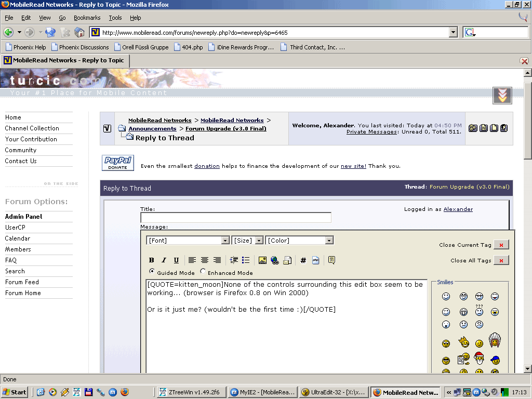The height and width of the screenshot is (399, 532).
Task: Apply bold formatting in the editor
Action: (151, 260)
